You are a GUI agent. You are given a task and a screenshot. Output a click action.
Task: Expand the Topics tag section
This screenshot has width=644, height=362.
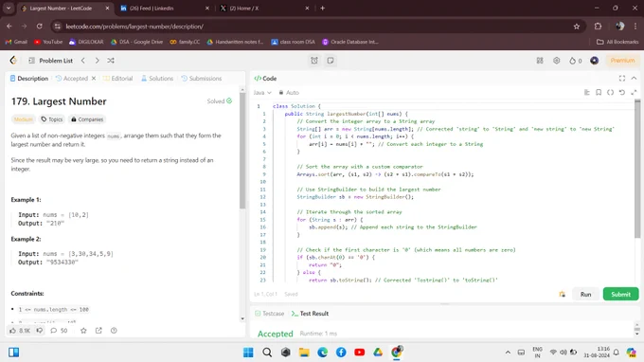point(52,119)
